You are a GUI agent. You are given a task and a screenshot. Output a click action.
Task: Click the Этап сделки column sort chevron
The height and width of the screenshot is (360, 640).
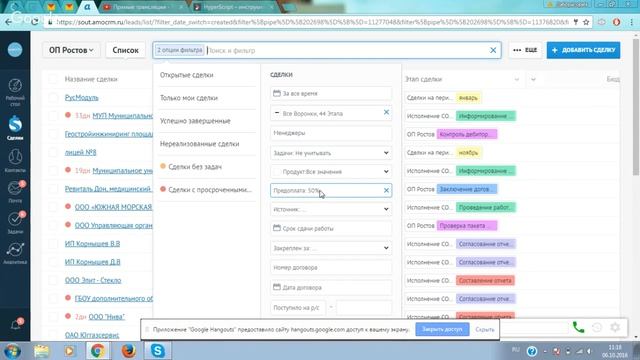pyautogui.click(x=517, y=79)
